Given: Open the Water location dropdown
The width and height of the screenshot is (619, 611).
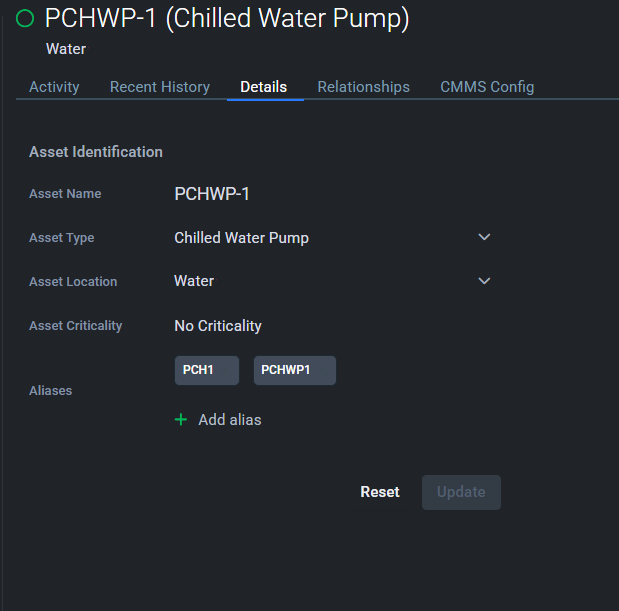Looking at the screenshot, I should (x=194, y=281).
